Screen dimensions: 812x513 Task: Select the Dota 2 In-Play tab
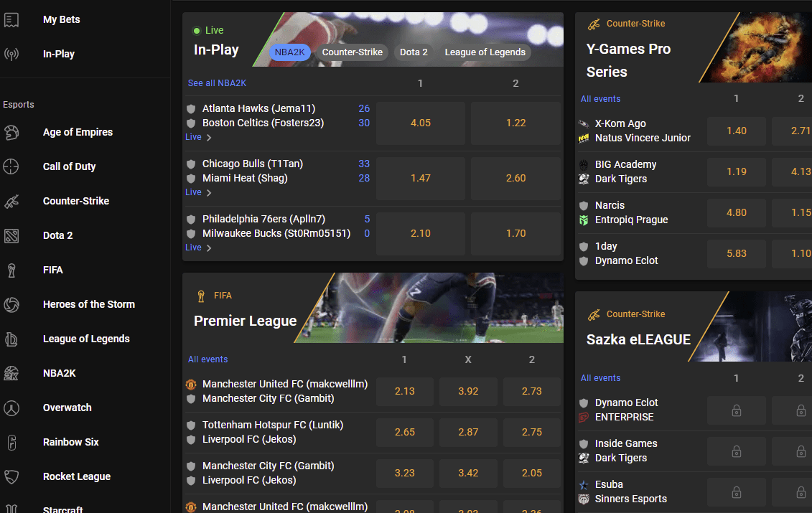point(414,52)
